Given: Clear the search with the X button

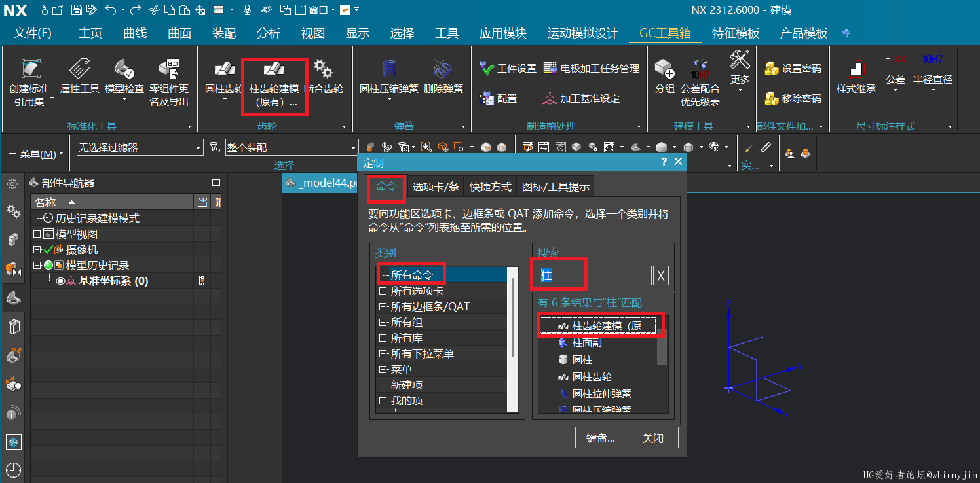Looking at the screenshot, I should [662, 276].
